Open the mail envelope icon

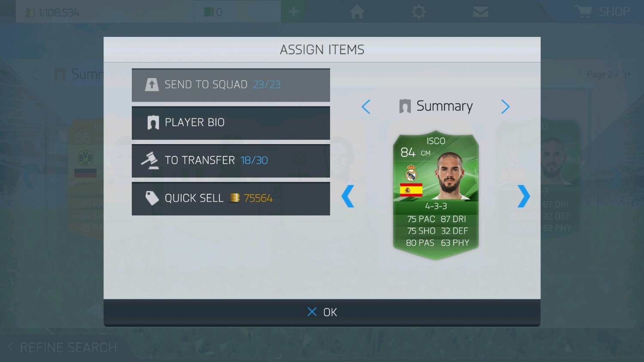(x=480, y=12)
